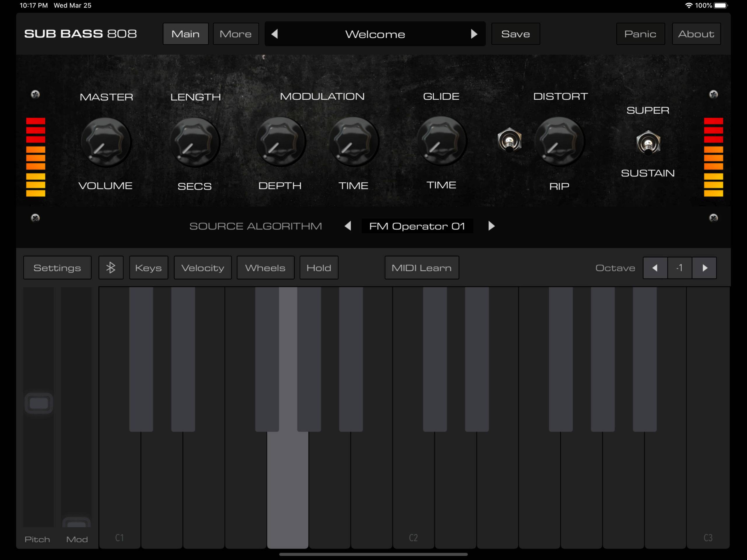Toggle Hold key mode on
Screen dimensions: 747x560
[318, 268]
